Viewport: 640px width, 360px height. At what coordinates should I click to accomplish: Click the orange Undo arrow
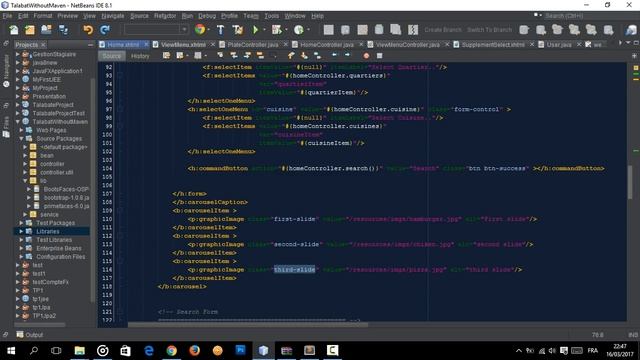(88, 30)
